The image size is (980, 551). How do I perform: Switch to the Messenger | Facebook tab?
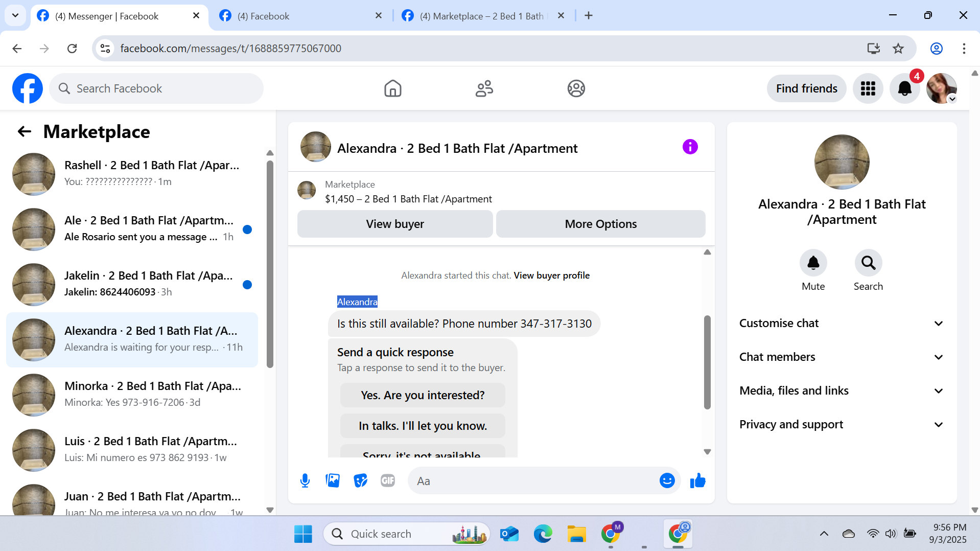[119, 16]
